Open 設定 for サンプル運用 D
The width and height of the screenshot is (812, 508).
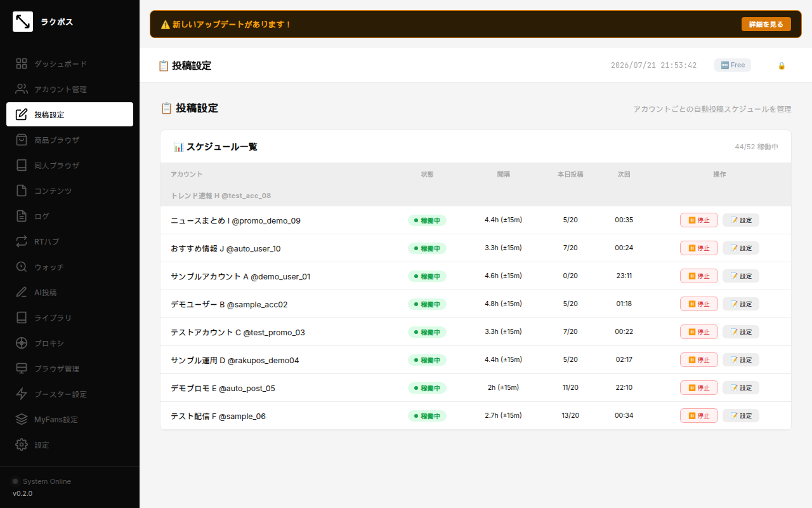tap(741, 359)
